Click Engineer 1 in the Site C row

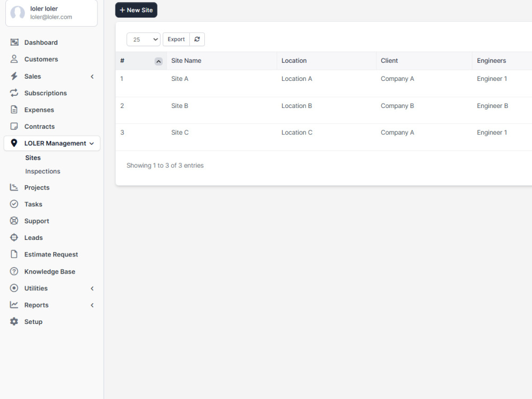click(x=492, y=132)
